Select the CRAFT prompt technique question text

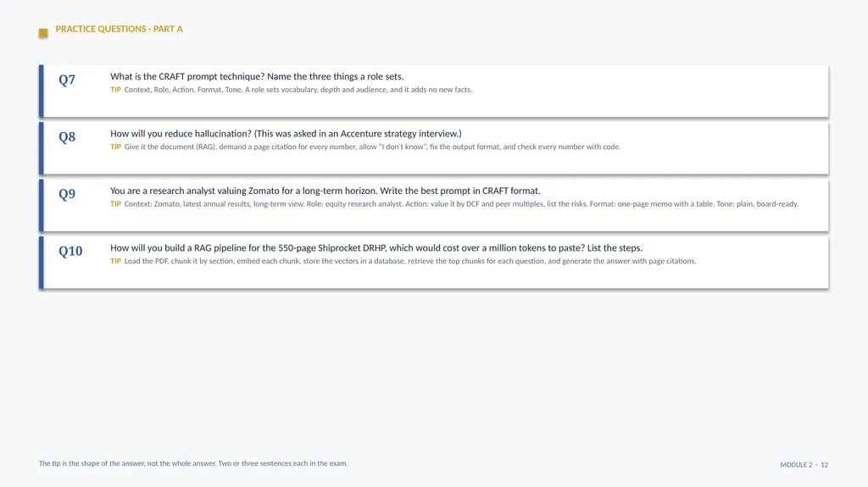pos(257,76)
